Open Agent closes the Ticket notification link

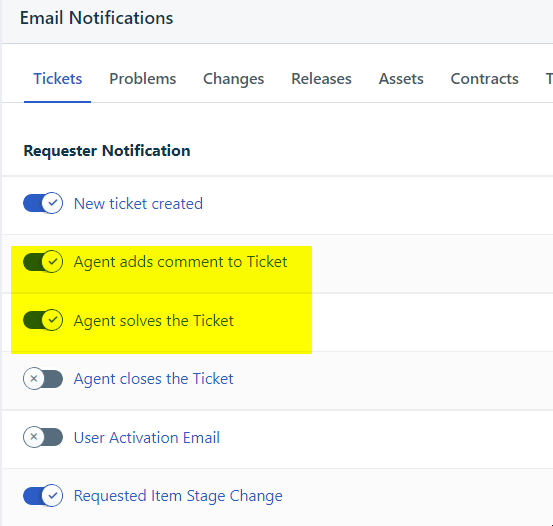click(x=153, y=379)
